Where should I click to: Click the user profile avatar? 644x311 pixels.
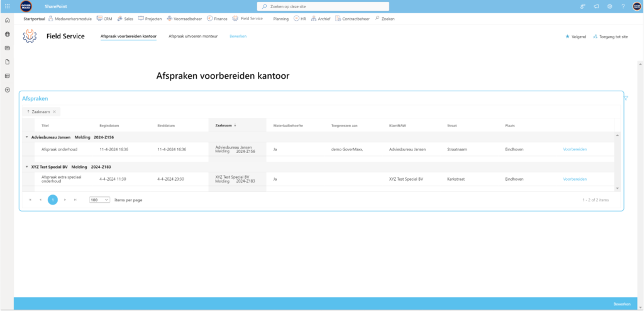coord(636,6)
